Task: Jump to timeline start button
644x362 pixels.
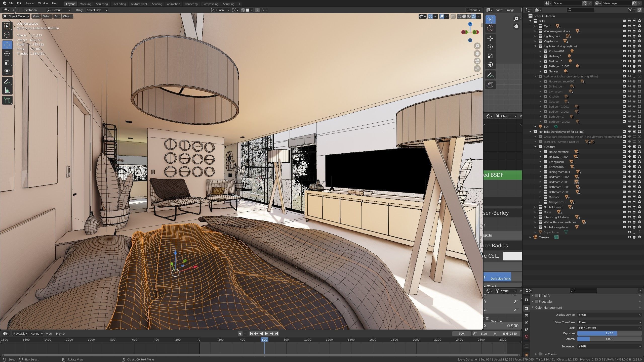Action: (251, 334)
